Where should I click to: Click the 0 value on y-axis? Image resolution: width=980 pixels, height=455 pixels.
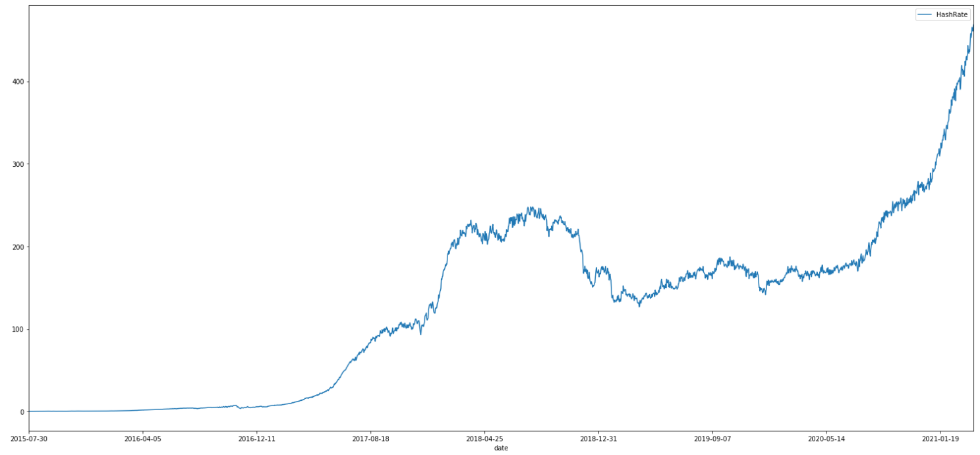(x=21, y=412)
